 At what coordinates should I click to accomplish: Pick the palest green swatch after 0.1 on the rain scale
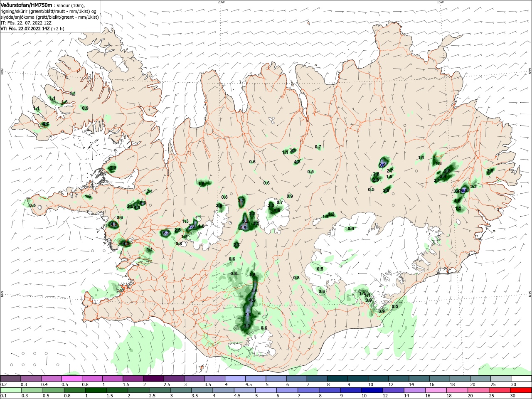(11, 390)
